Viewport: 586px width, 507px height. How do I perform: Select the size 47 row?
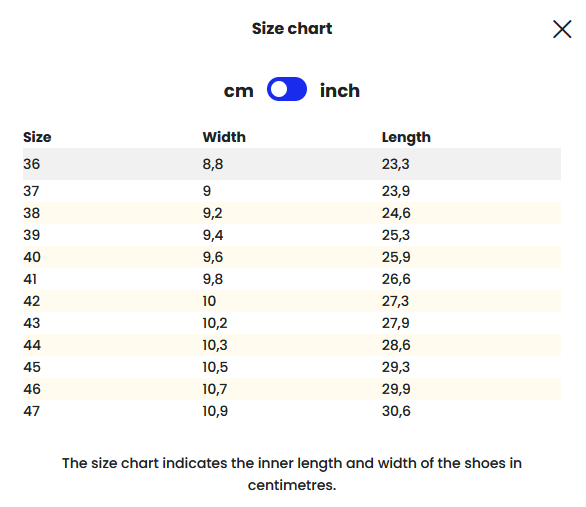coord(292,411)
